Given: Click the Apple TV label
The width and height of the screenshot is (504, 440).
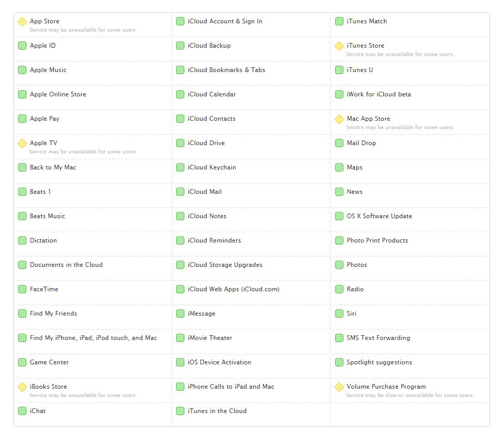Looking at the screenshot, I should coord(44,143).
